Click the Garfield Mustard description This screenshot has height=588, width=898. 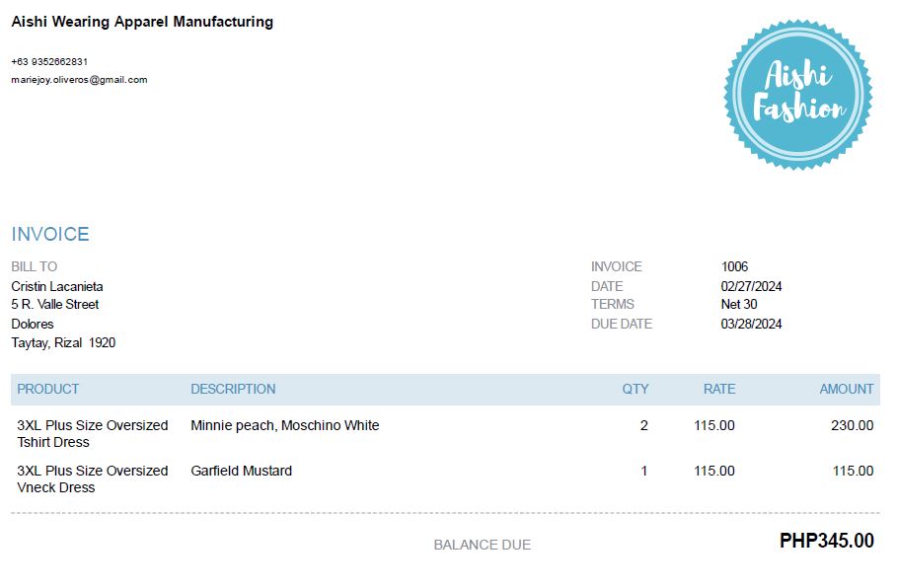tap(241, 471)
